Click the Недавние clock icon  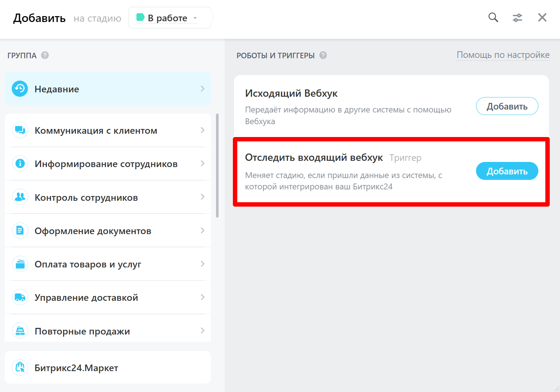coord(20,89)
